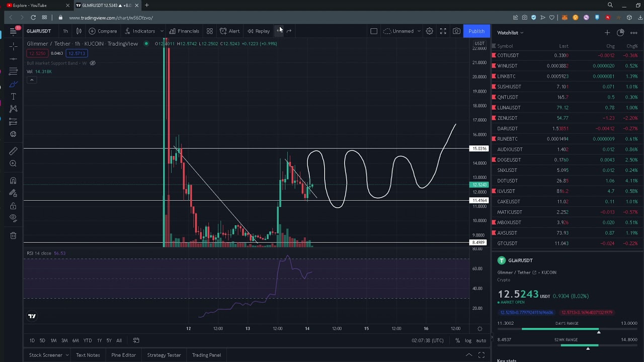644x362 pixels.
Task: Open the go to date calendar icon
Action: pyautogui.click(x=136, y=340)
